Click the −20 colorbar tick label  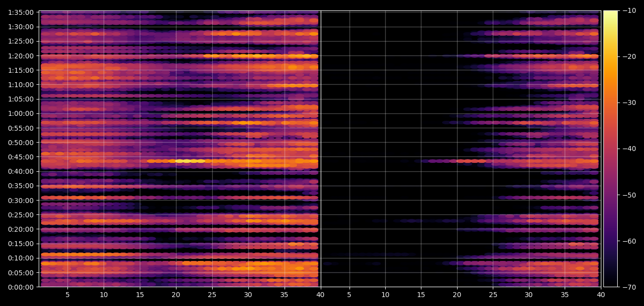coord(629,56)
